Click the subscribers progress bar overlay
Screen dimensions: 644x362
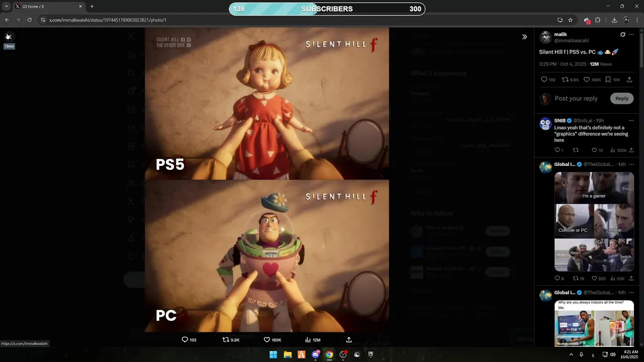[327, 9]
